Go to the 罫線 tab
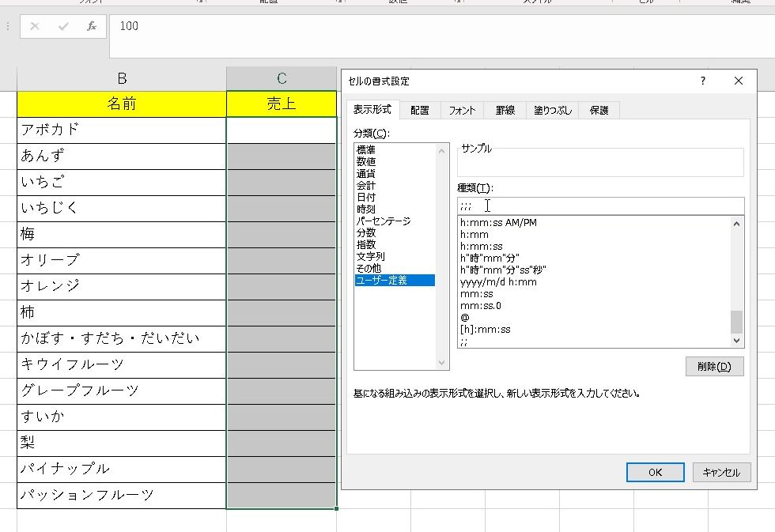 [505, 111]
